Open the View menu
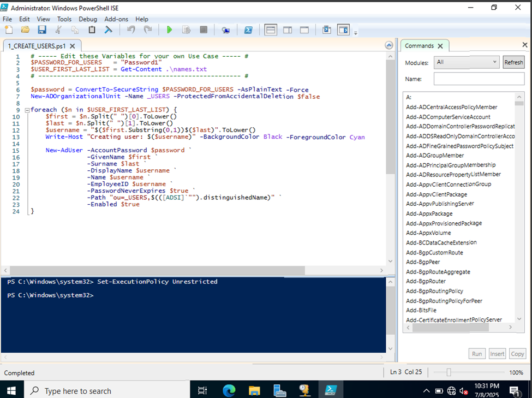The height and width of the screenshot is (398, 532). coord(43,19)
